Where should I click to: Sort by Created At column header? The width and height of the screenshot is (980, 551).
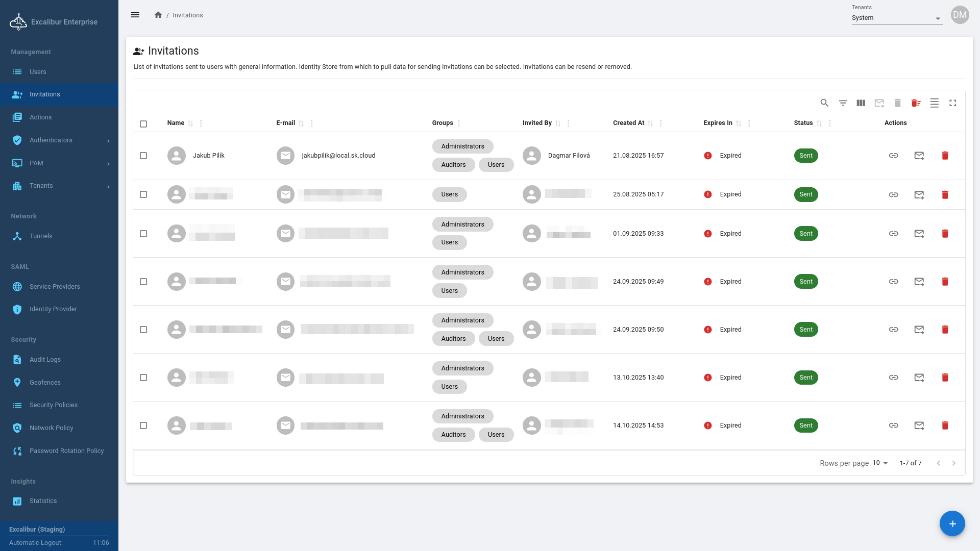pos(628,123)
